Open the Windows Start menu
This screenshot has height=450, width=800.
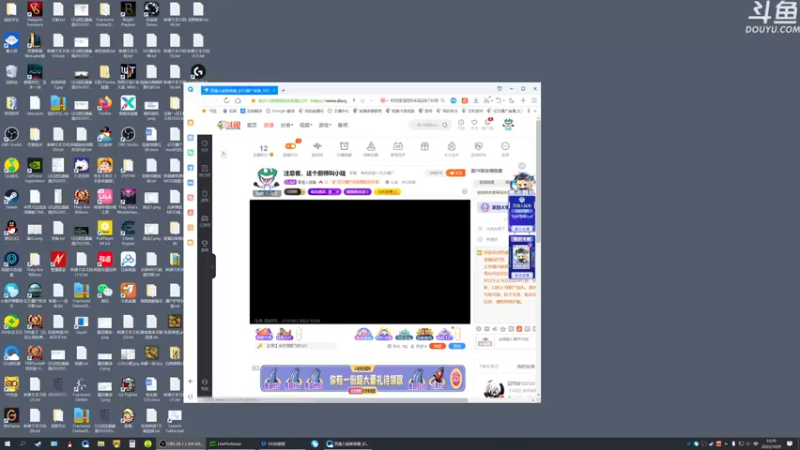[7, 444]
